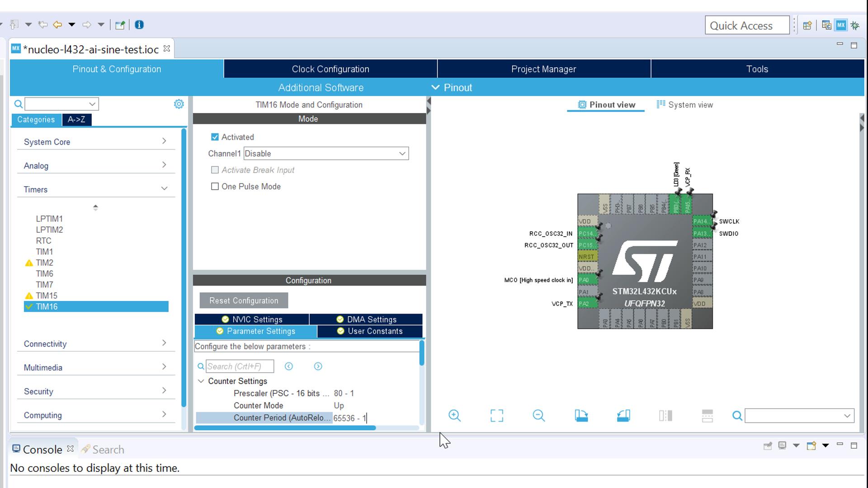The image size is (868, 488).
Task: Enable the Activate Break Input checkbox
Action: click(x=216, y=170)
